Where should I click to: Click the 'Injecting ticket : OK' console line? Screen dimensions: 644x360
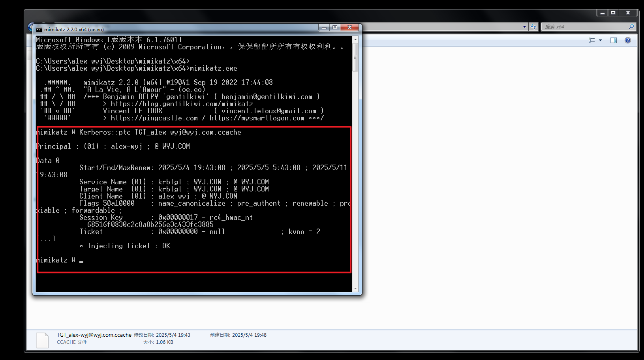point(125,246)
